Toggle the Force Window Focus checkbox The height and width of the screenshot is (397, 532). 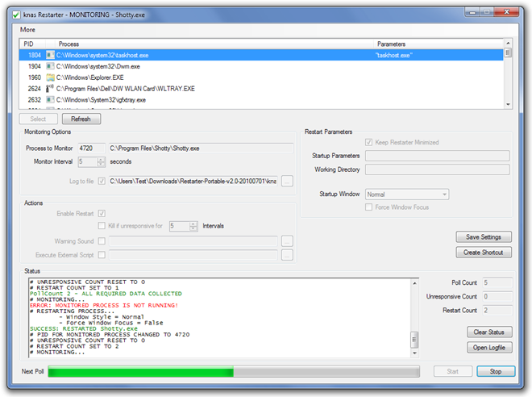point(368,207)
